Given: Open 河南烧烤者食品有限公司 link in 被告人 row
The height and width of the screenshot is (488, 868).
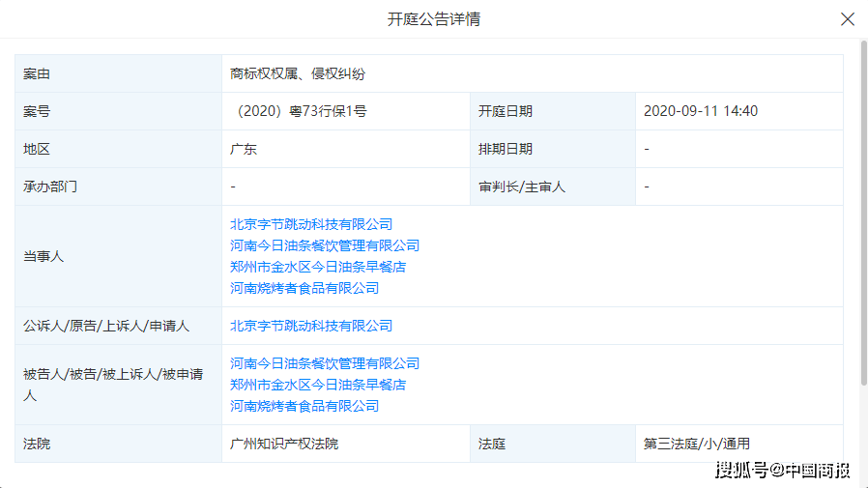Looking at the screenshot, I should pos(304,406).
